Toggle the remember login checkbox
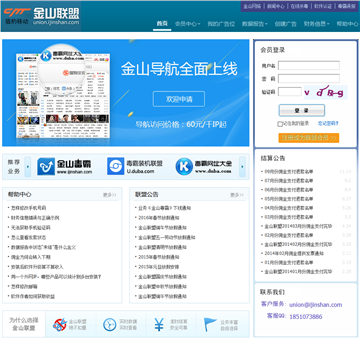The height and width of the screenshot is (360, 360). pos(280,124)
